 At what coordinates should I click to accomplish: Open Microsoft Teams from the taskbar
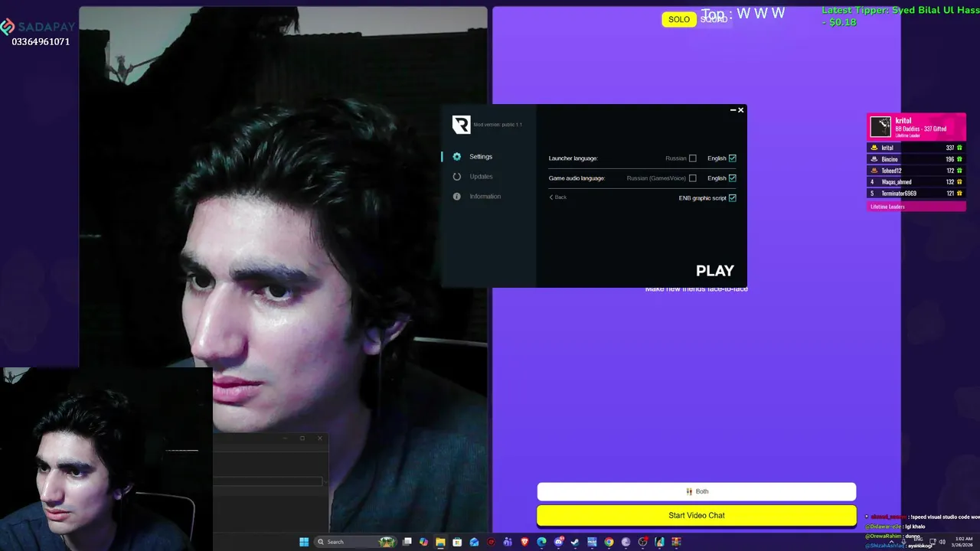click(x=508, y=542)
